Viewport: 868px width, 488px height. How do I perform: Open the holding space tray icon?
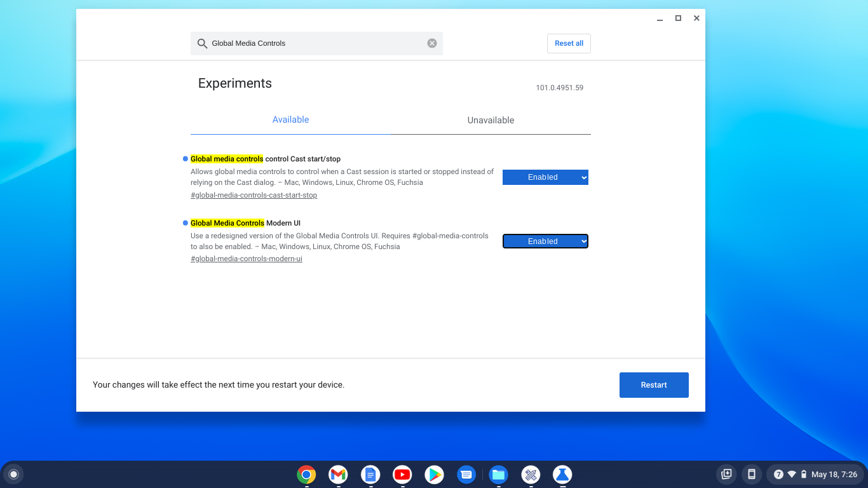(726, 474)
